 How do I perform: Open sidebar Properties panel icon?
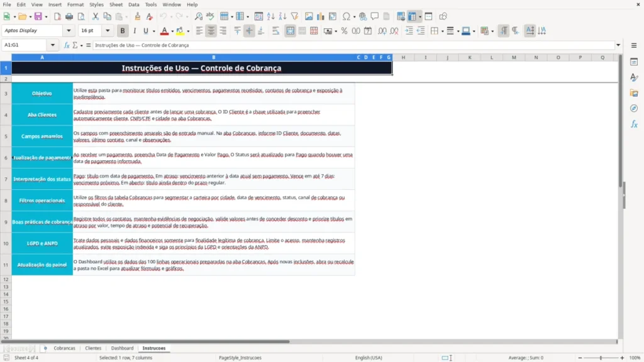click(x=634, y=62)
